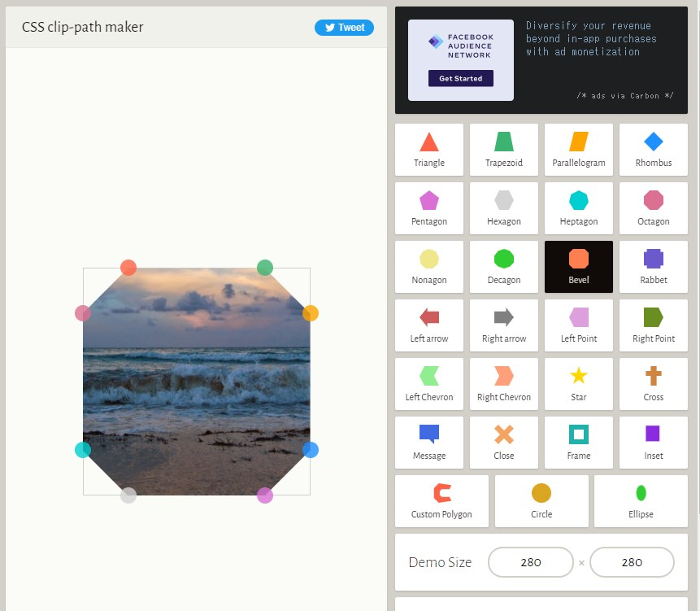Choose the Custom Polygon option

tap(441, 501)
